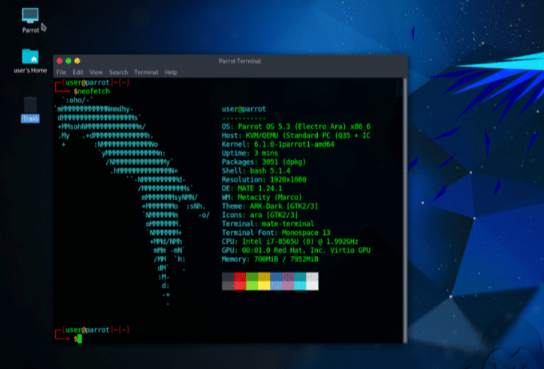Open the Terminal menu
This screenshot has width=544, height=369.
pyautogui.click(x=146, y=72)
